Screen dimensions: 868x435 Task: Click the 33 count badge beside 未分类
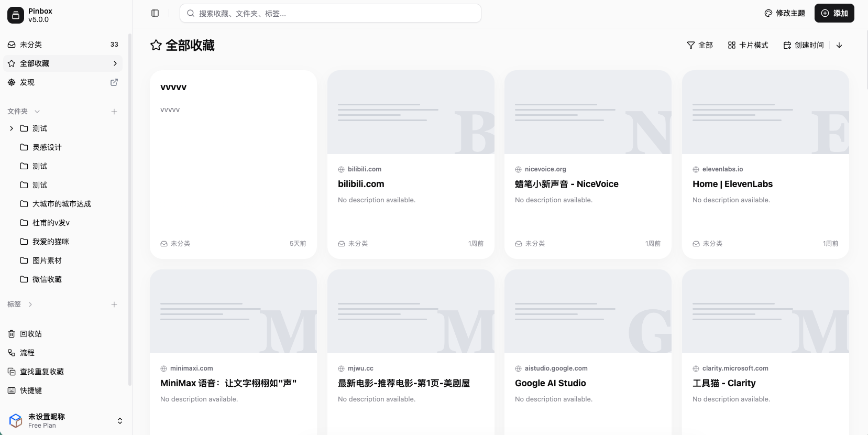click(114, 45)
